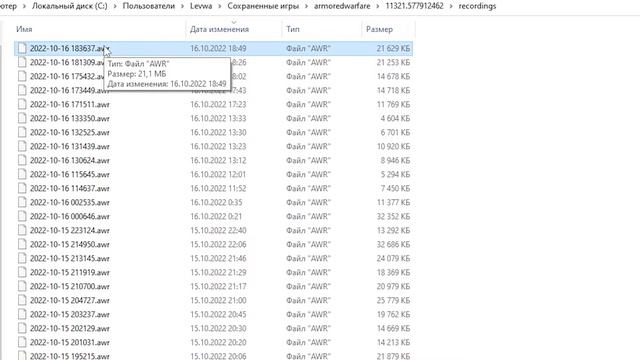The height and width of the screenshot is (360, 640).
Task: Expand chevron after armoredwarfare breadcrumb
Action: [x=378, y=6]
